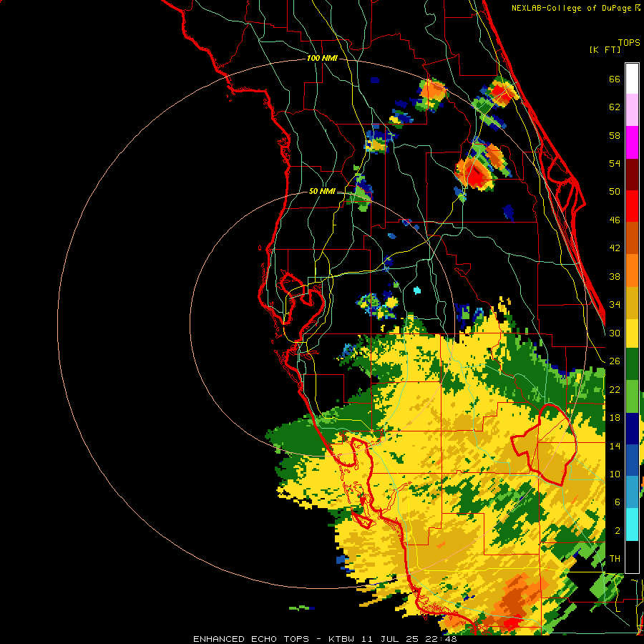Click the dark red legend swatch

pos(632,174)
